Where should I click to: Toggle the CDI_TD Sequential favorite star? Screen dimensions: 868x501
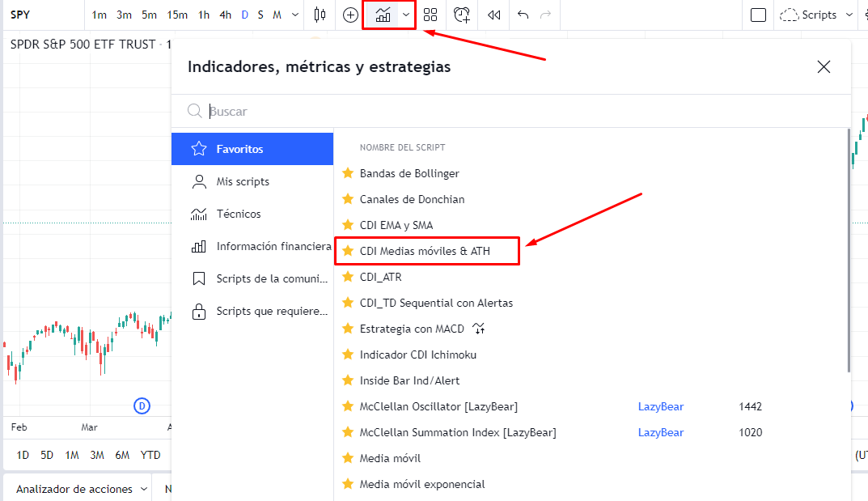[348, 303]
